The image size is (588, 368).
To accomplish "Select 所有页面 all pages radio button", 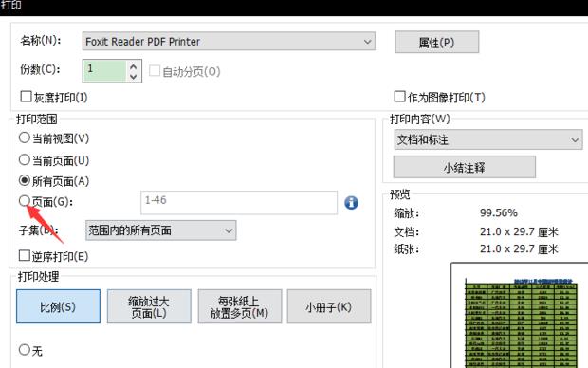I will 25,180.
